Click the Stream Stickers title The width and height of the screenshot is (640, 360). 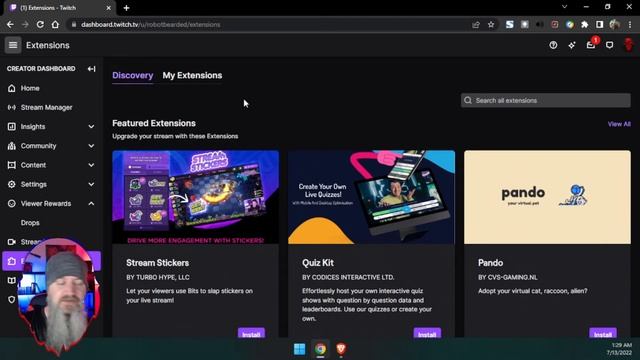[158, 263]
